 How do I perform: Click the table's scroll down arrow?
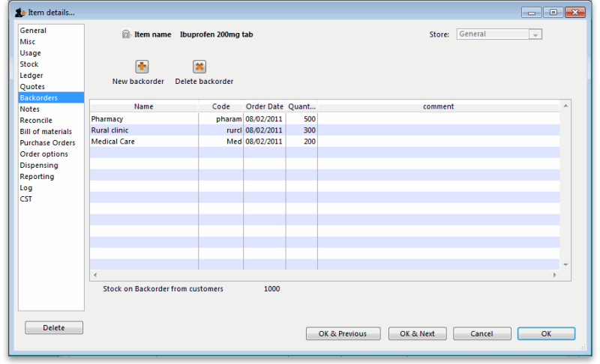point(565,264)
